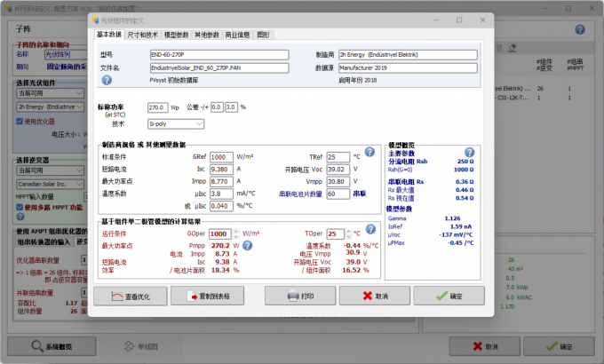This screenshot has width=604, height=364.
Task: Click the 型号 field END-60-270P
Action: point(219,55)
